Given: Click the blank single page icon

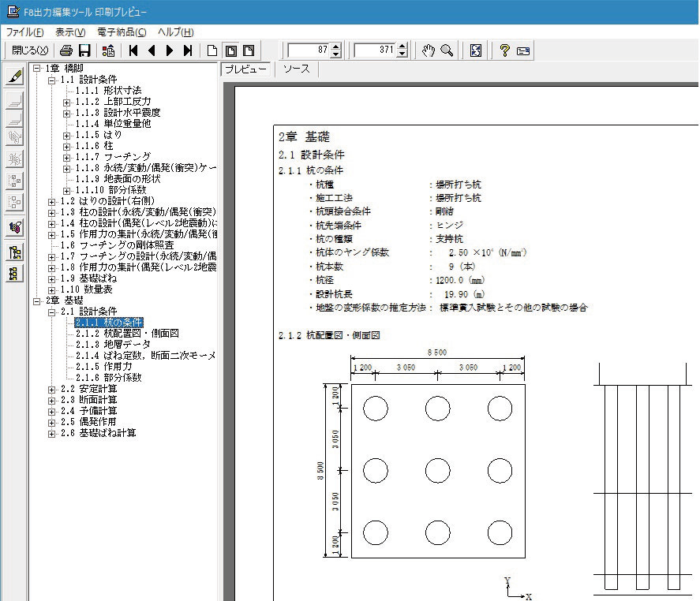Looking at the screenshot, I should (212, 50).
